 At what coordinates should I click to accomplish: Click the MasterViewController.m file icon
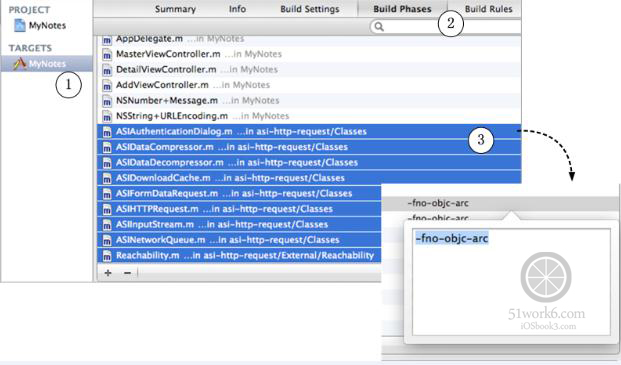pyautogui.click(x=107, y=54)
